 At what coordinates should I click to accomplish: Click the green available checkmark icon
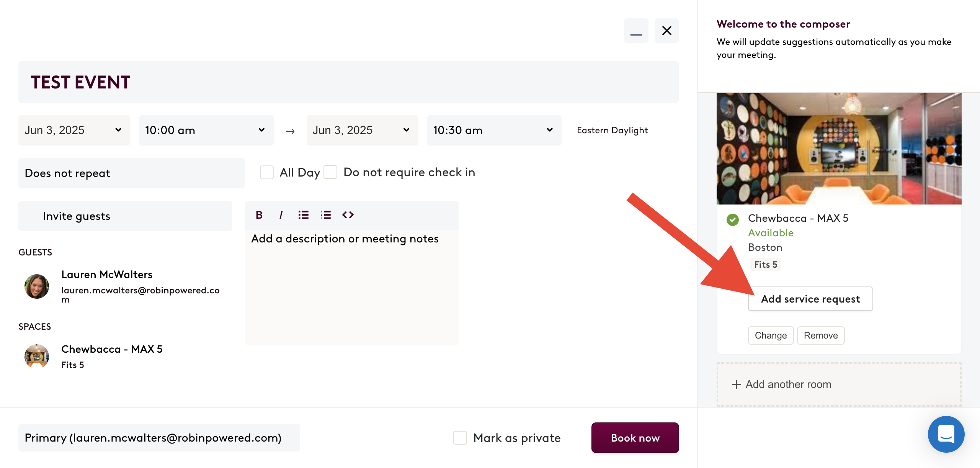pyautogui.click(x=733, y=219)
